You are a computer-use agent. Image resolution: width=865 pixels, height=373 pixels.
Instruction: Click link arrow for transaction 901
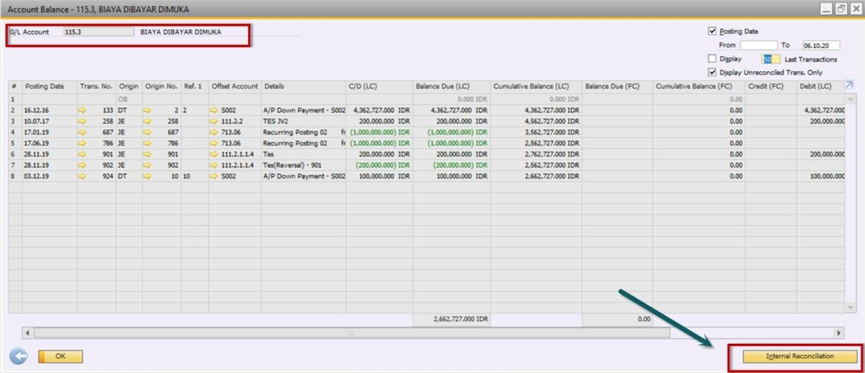83,154
